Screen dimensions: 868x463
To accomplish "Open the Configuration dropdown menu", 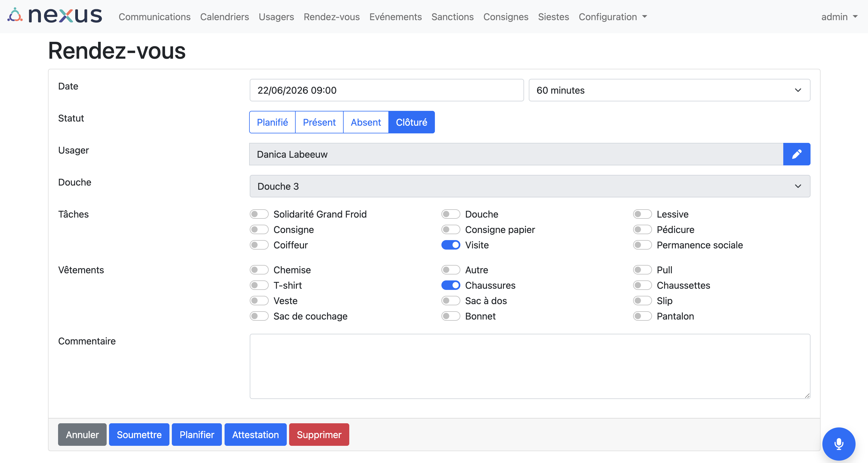I will [613, 17].
